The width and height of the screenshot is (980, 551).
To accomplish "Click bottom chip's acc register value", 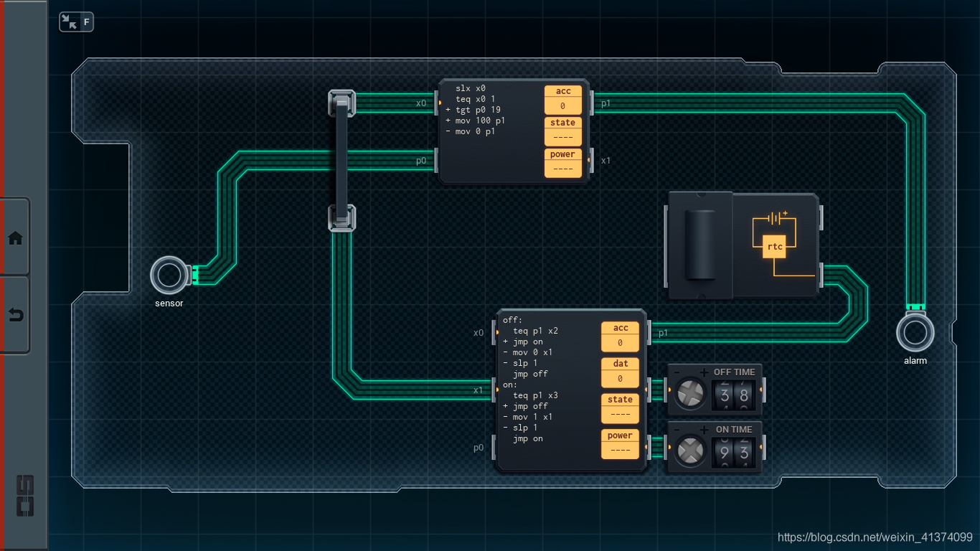I will (620, 343).
